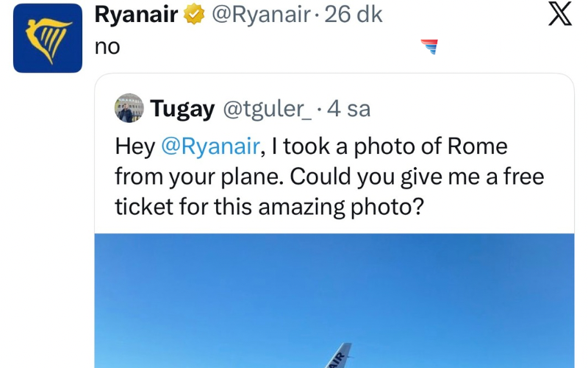
Task: Follow the blue @Ryanair mention in the quoted tweet
Action: (210, 146)
